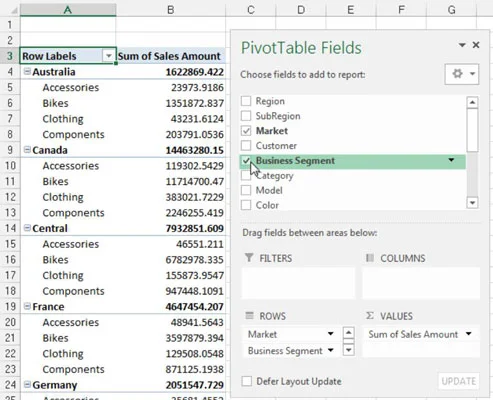Uncheck the Market field checkbox

[246, 131]
